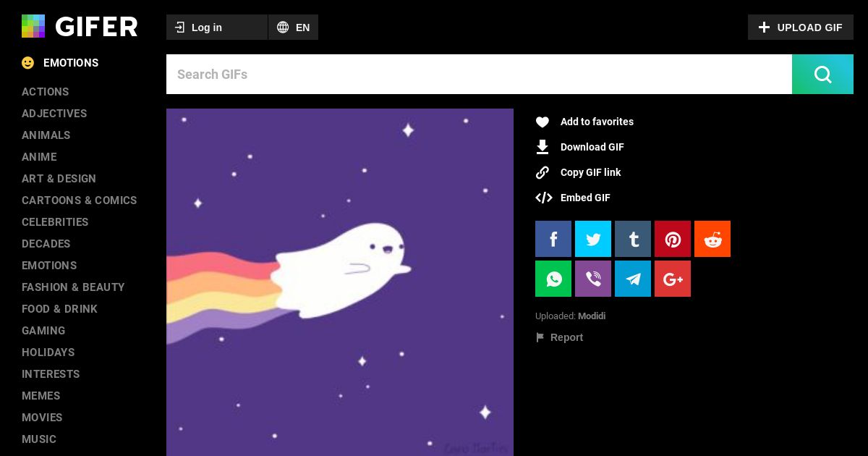Screen dimensions: 868x456
Task: Click the Log in button
Action: pyautogui.click(x=217, y=28)
